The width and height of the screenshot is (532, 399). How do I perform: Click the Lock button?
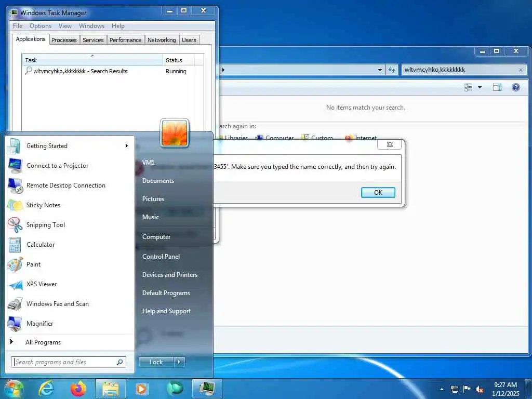click(156, 362)
